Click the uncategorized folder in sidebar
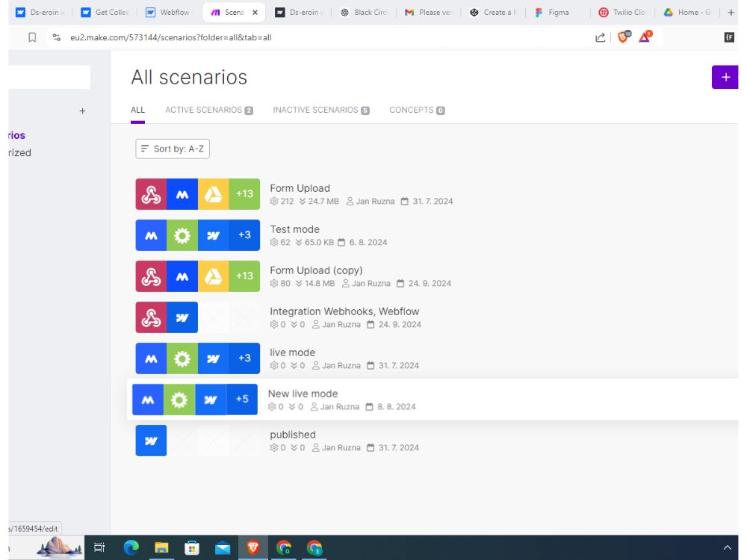 click(x=19, y=152)
